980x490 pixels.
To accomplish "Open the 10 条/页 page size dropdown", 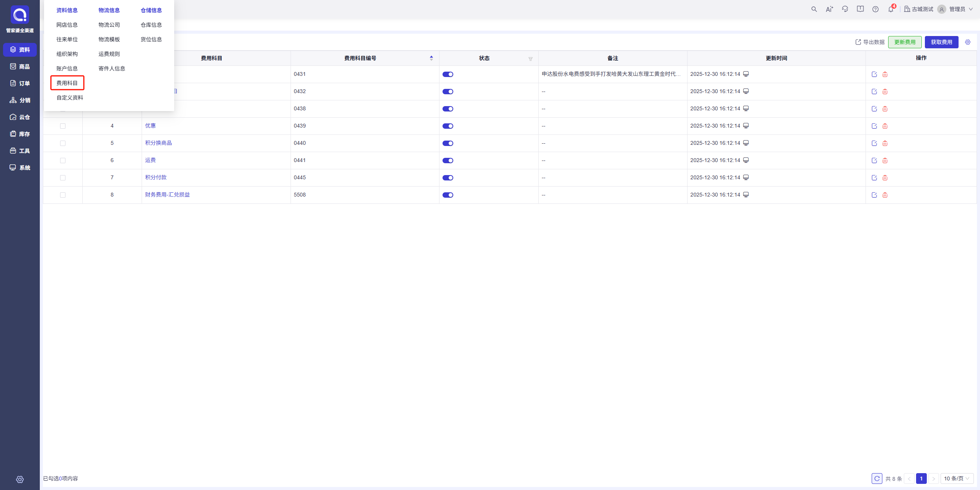I will [x=957, y=479].
